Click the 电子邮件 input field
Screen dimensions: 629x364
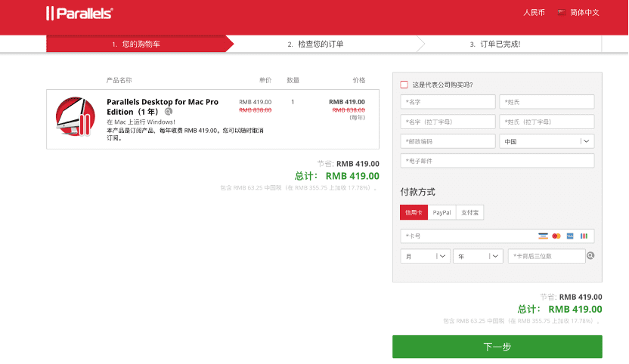point(497,161)
